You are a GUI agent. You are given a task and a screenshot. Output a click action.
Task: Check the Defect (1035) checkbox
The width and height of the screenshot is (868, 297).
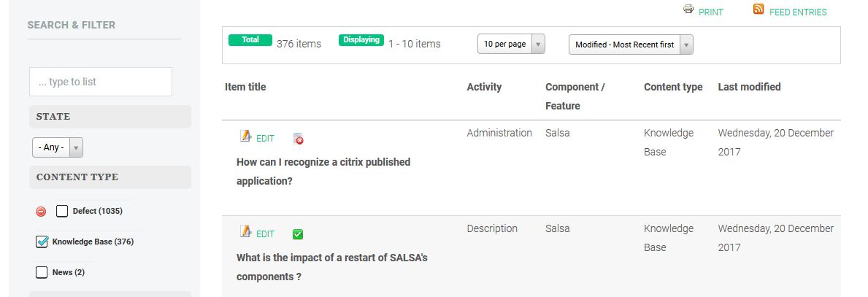[62, 211]
